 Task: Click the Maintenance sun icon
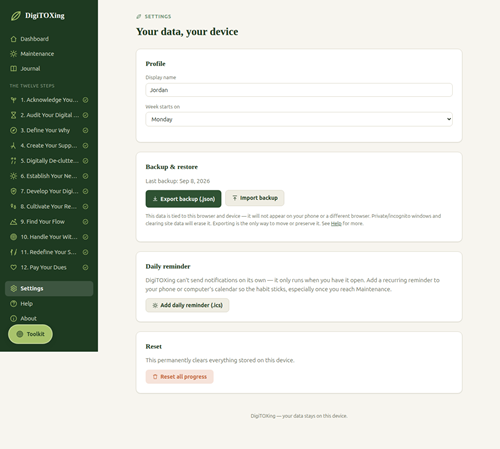(x=13, y=54)
